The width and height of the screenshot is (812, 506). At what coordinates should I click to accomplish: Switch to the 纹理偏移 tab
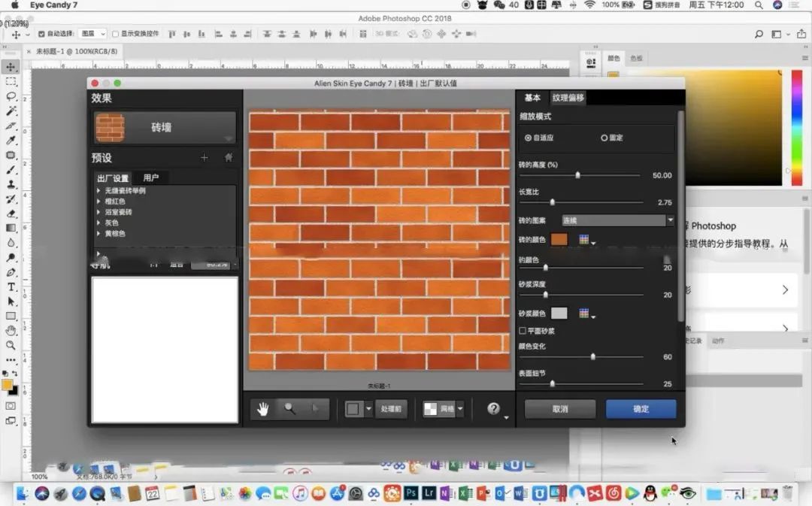point(568,98)
